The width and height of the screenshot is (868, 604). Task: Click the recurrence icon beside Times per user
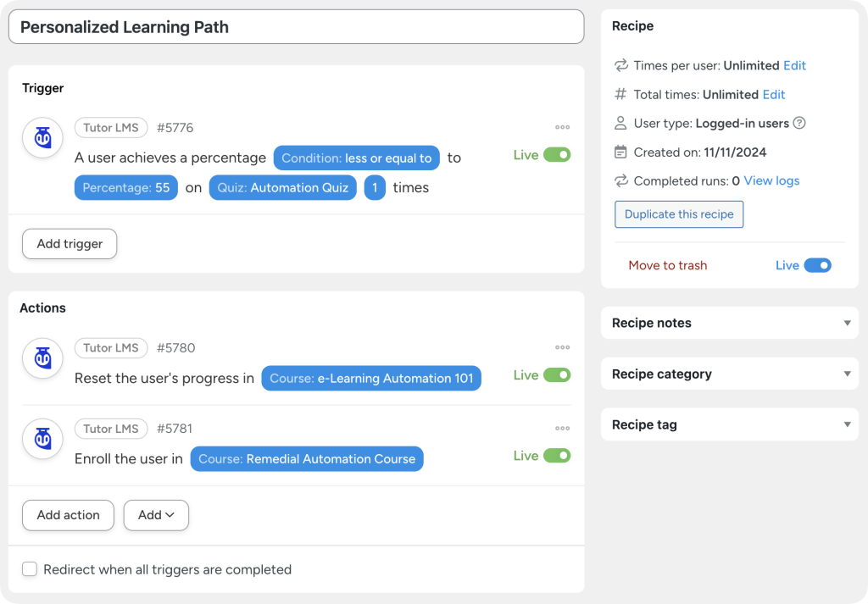[x=620, y=65]
